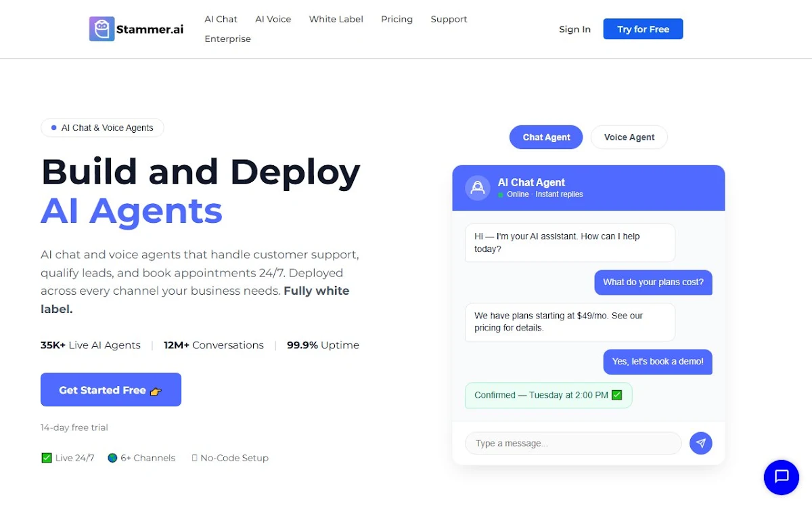Click the AI Chat & Voice Agents badge
812x508 pixels.
pyautogui.click(x=102, y=127)
